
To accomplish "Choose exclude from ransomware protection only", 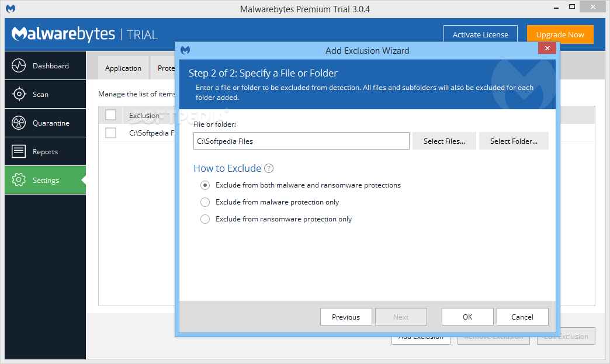I will pyautogui.click(x=205, y=219).
